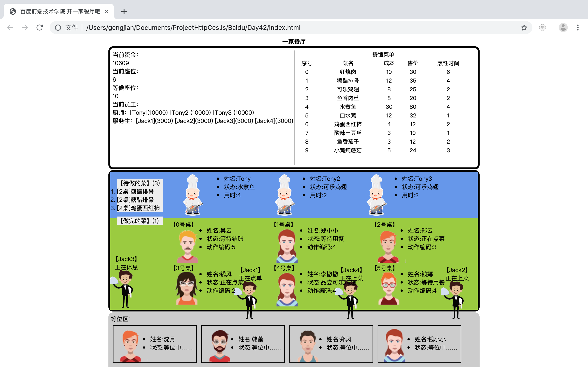Click the browser reload button
Screen dimensions: 588x367
tap(40, 28)
